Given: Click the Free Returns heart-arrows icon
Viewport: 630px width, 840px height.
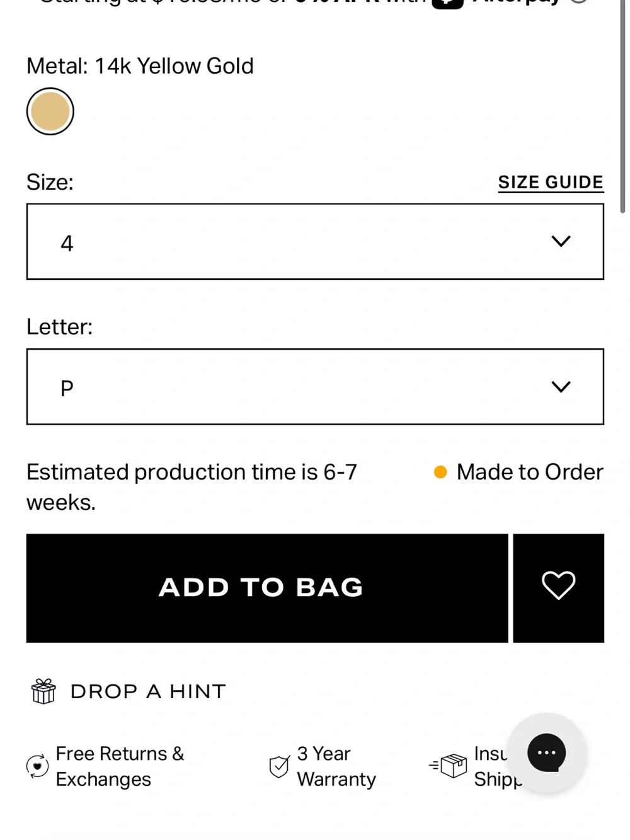Looking at the screenshot, I should (x=37, y=766).
